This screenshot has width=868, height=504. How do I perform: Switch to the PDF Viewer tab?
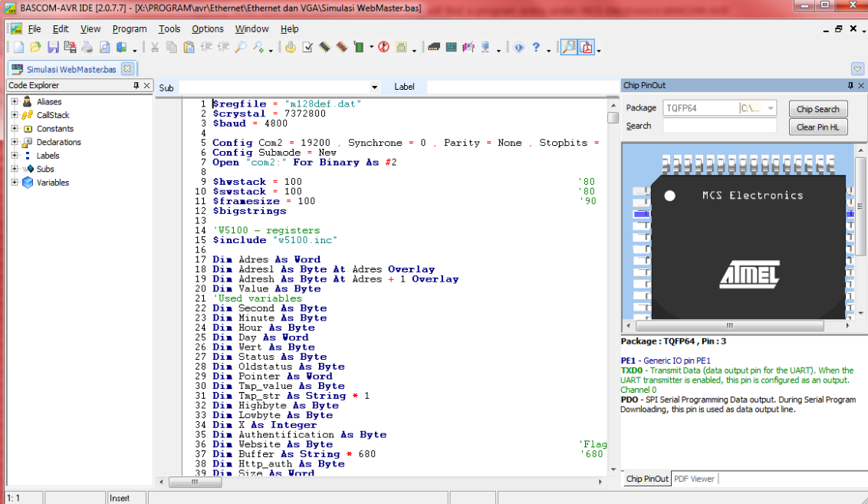click(x=694, y=479)
